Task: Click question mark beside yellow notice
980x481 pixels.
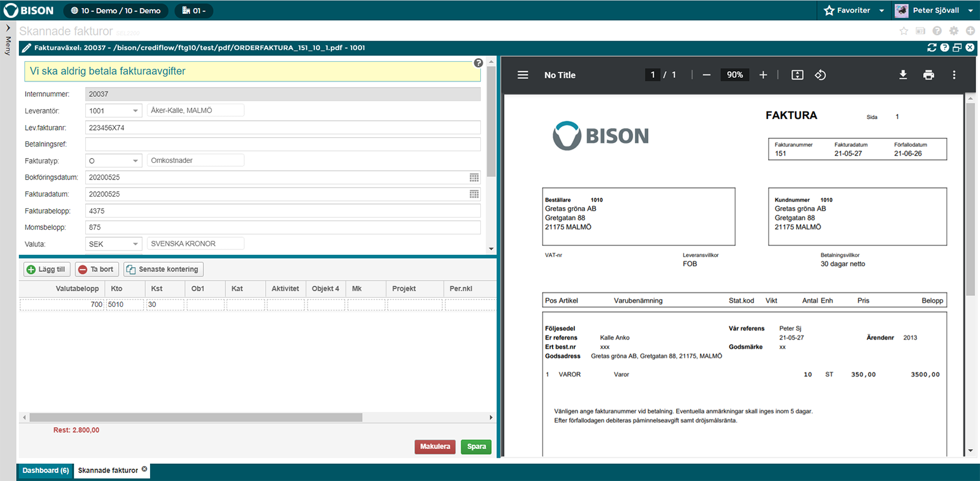Action: [x=478, y=62]
